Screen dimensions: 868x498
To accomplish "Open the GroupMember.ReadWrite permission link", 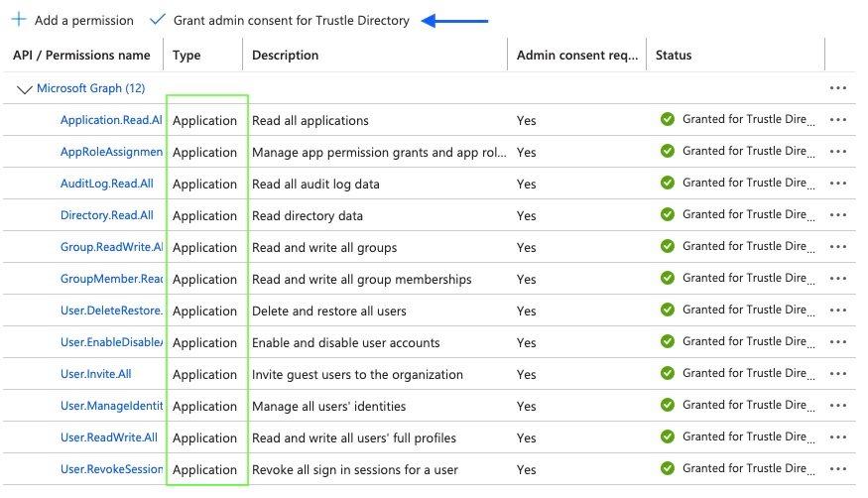I will 111,279.
